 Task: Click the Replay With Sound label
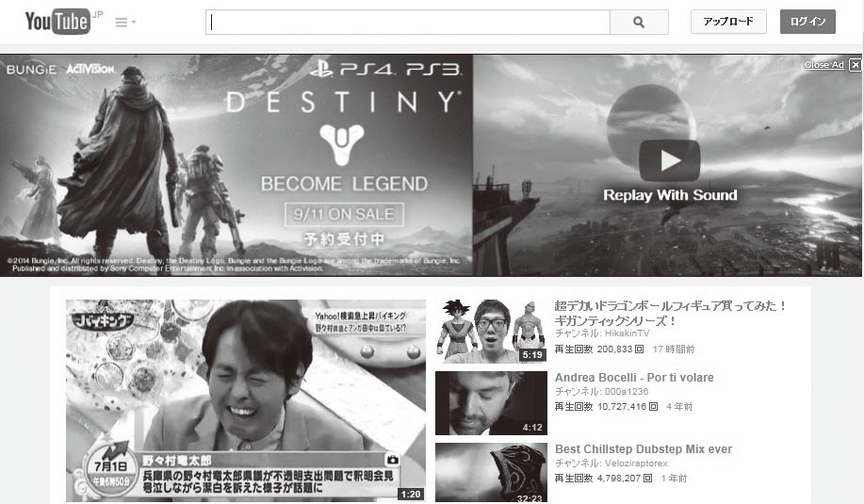pos(670,195)
